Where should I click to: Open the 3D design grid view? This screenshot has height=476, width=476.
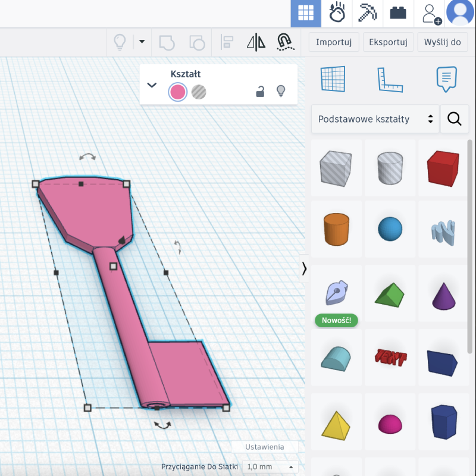pyautogui.click(x=306, y=13)
